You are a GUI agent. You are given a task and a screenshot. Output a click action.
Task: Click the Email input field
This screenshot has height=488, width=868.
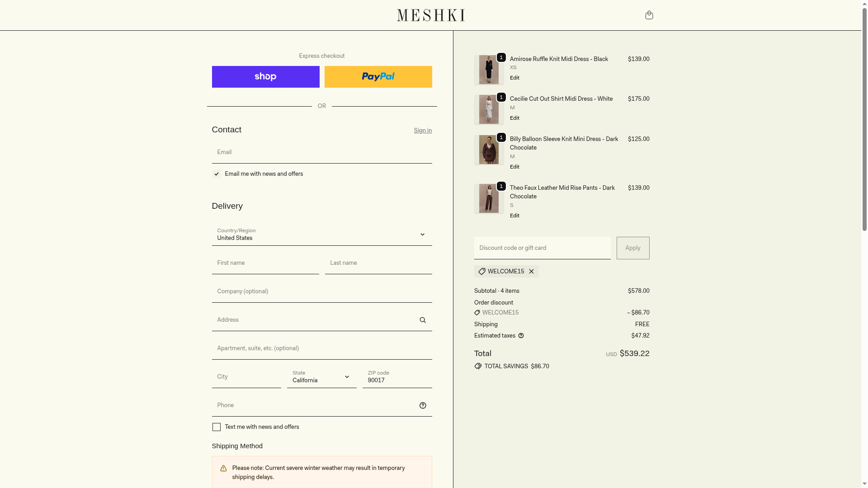click(x=321, y=152)
